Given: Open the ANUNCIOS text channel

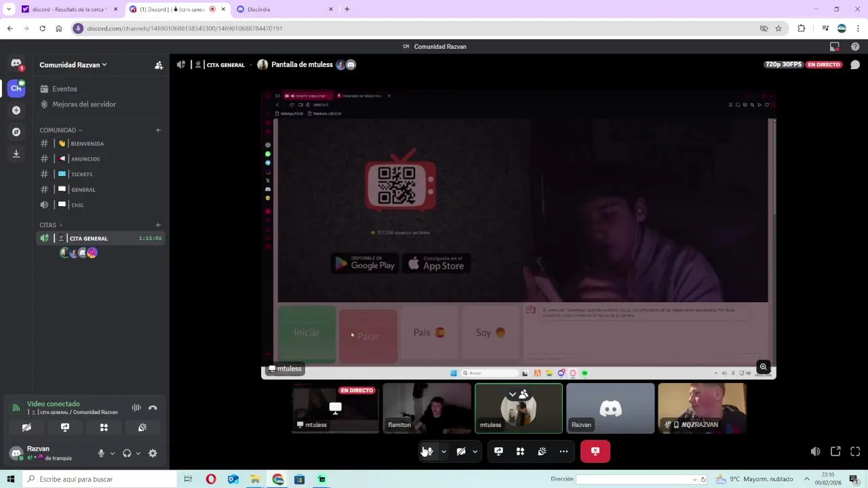Looking at the screenshot, I should (100, 159).
